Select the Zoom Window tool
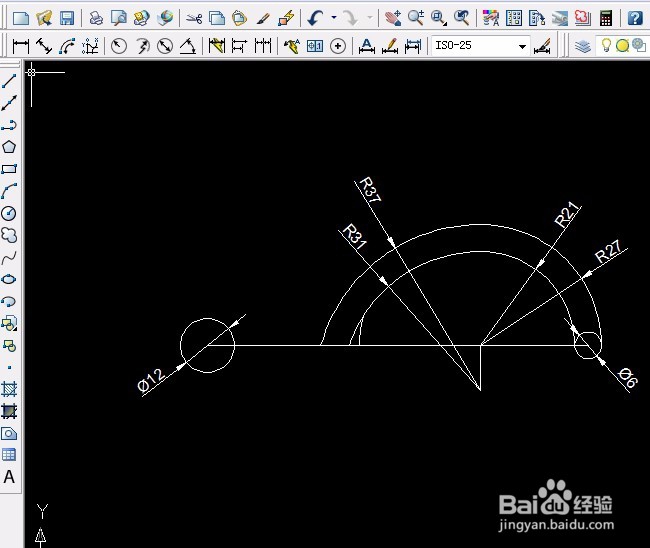 pos(439,18)
